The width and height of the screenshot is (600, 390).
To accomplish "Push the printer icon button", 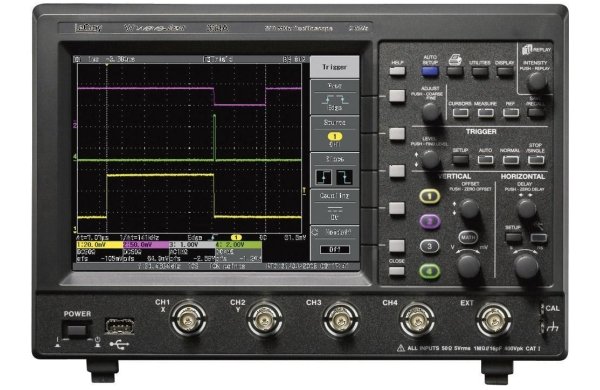I will (x=455, y=72).
